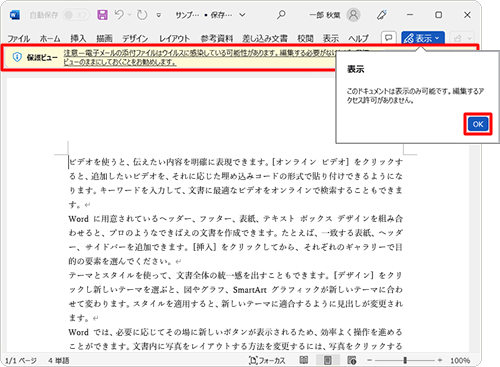Click the paragraph starting テーマとスタイルを使って
500x367 pixels.
click(x=235, y=296)
